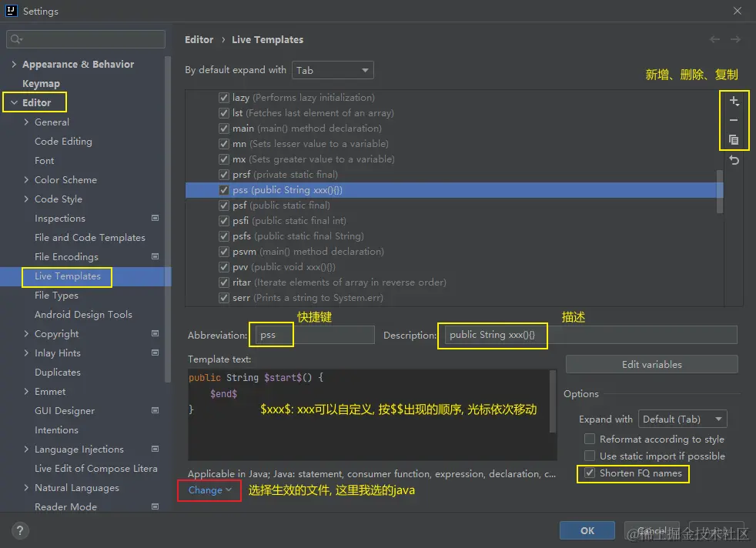Disable Shorten FQ names checkbox
Viewport: 756px width, 548px height.
coord(589,473)
